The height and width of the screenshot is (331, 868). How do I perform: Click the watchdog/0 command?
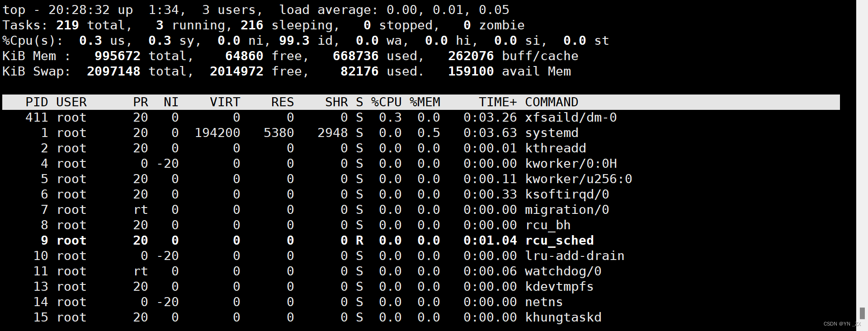563,271
